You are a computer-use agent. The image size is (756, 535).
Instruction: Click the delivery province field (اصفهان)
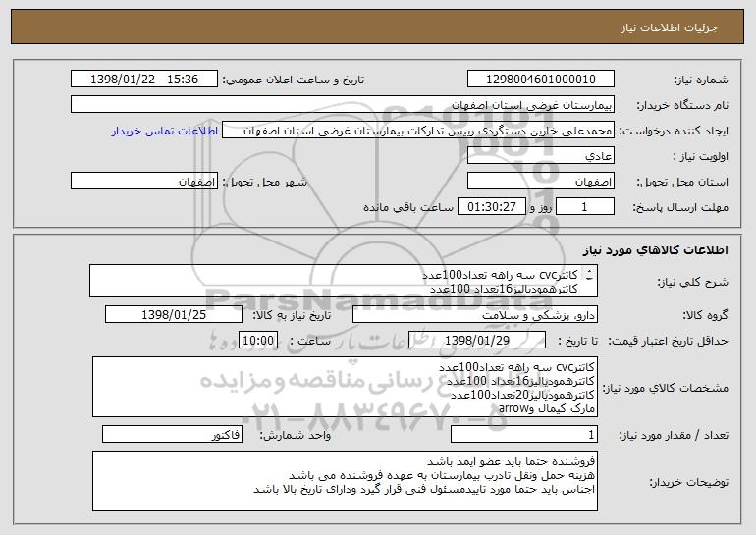click(540, 182)
